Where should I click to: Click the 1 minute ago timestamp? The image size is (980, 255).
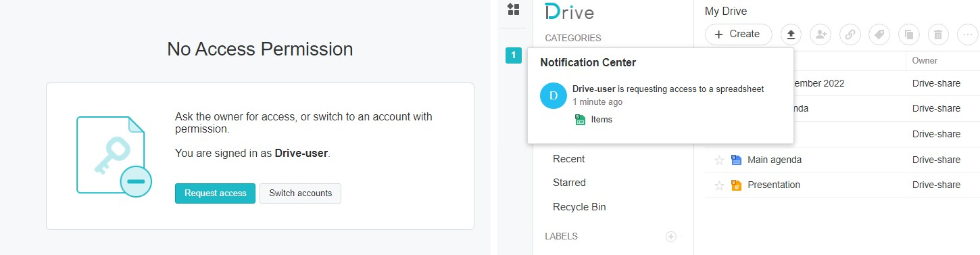597,102
